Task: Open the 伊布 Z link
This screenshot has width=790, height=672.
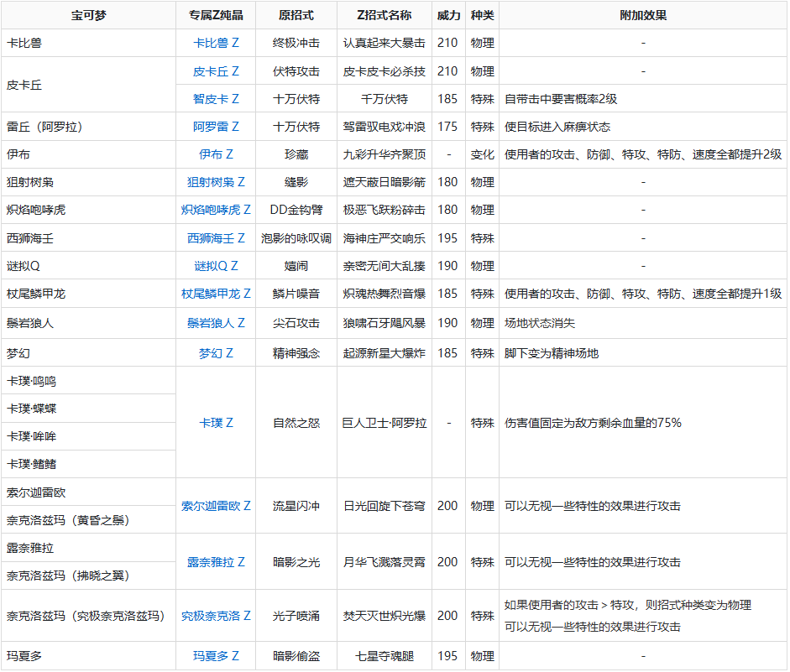Action: click(x=216, y=154)
